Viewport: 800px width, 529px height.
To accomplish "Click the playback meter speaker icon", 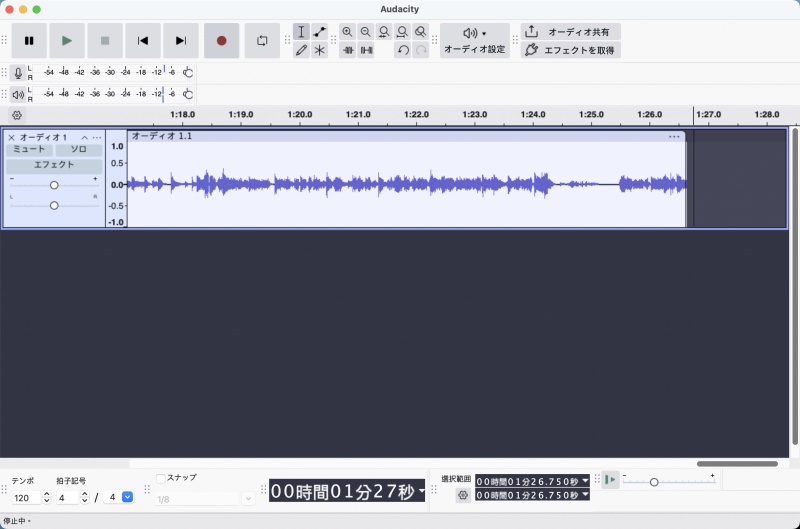I will pyautogui.click(x=18, y=94).
